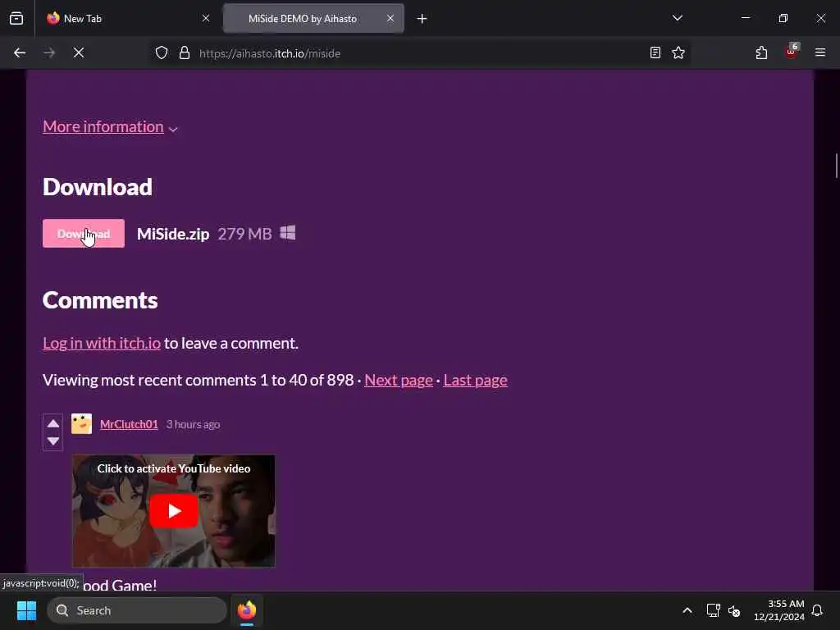Screen dimensions: 840x630
Task: Open the clock showing 3:55 AM
Action: coord(779,610)
